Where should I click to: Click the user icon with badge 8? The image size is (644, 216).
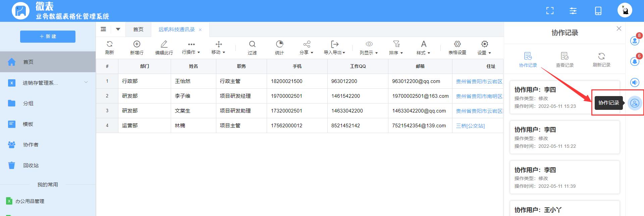[635, 41]
